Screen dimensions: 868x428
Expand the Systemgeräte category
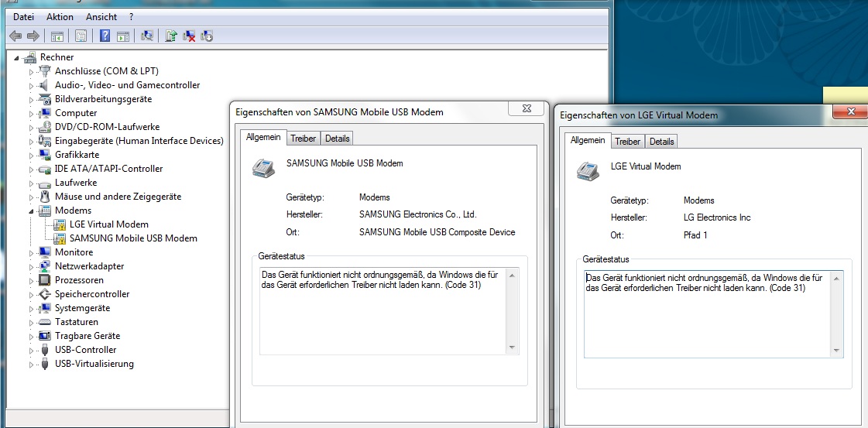point(31,309)
